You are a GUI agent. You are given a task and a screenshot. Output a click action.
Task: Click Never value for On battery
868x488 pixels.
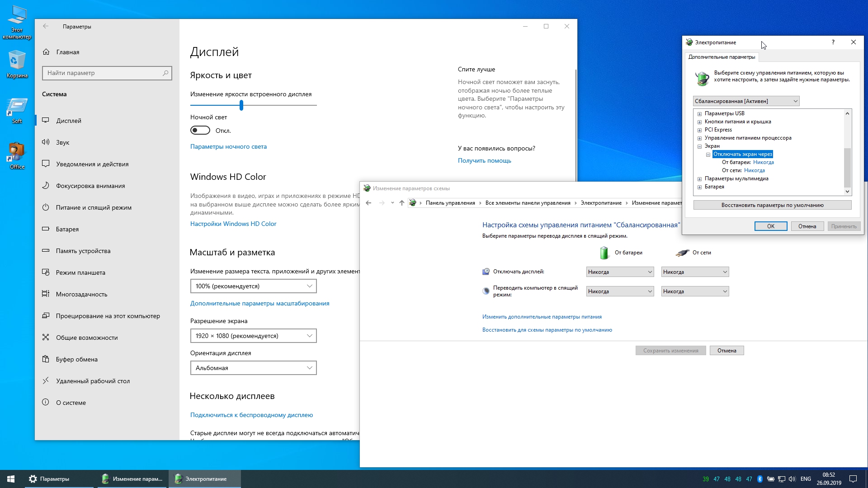pyautogui.click(x=763, y=162)
